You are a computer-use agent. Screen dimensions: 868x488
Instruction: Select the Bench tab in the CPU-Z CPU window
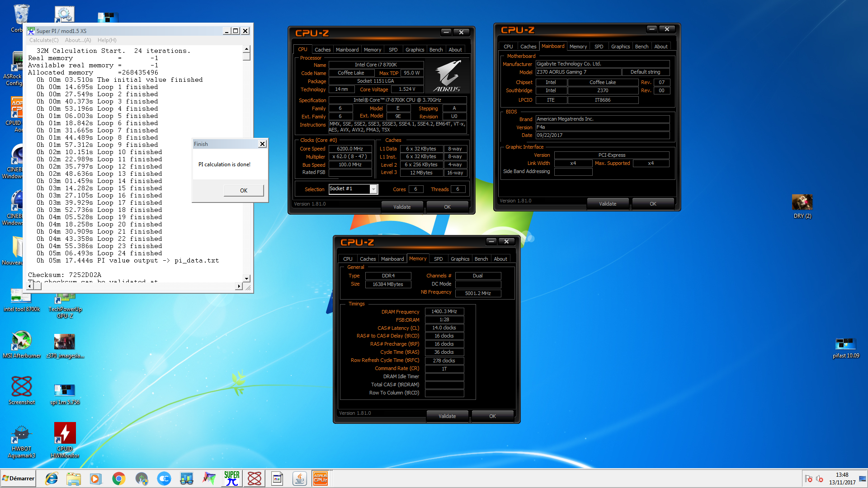click(436, 50)
